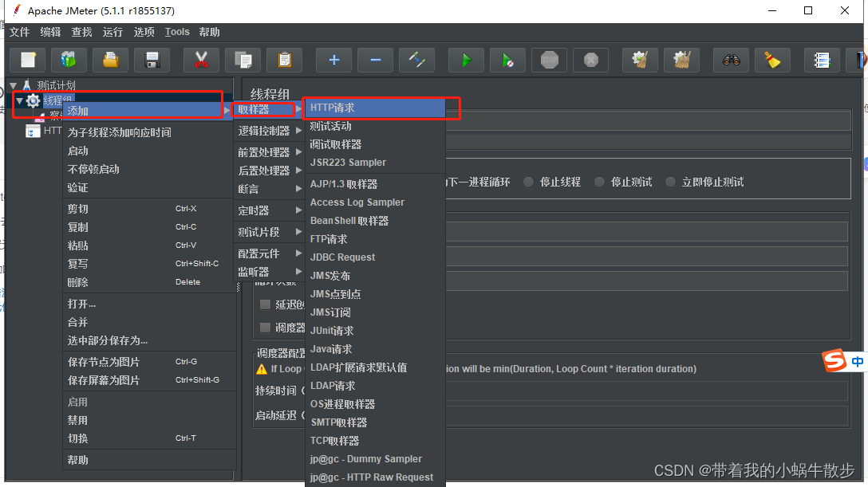Clear results with single broom icon

pos(640,60)
